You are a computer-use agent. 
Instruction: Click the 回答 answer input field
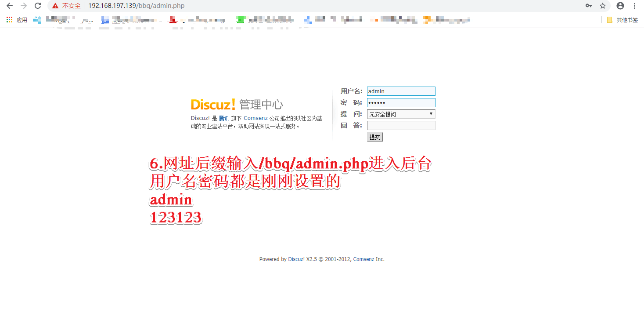click(401, 126)
